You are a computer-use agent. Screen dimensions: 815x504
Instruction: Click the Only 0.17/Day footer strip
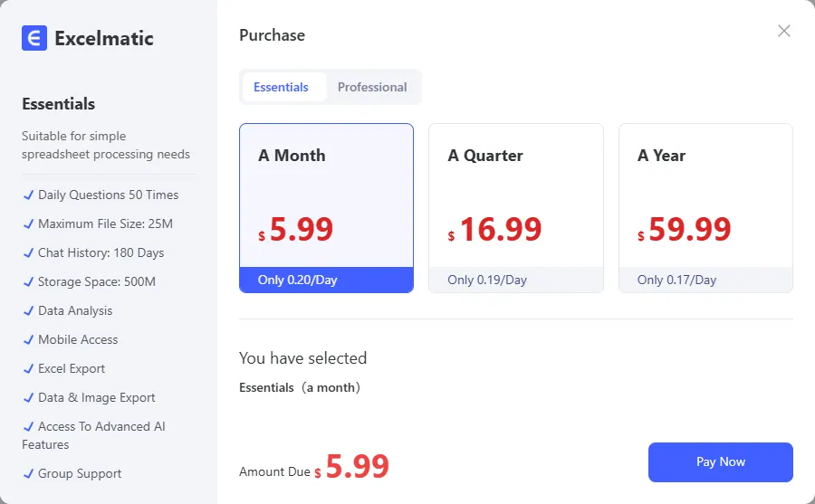point(705,281)
